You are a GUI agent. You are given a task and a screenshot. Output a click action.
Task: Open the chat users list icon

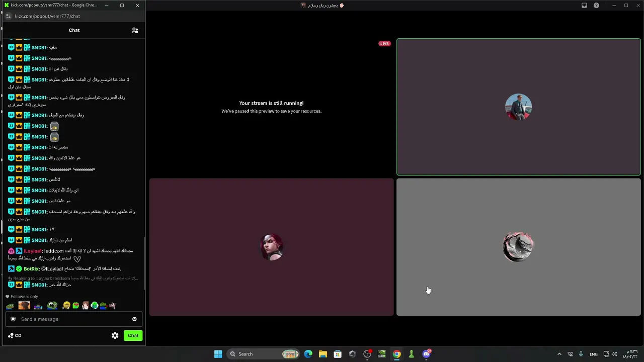(x=135, y=30)
